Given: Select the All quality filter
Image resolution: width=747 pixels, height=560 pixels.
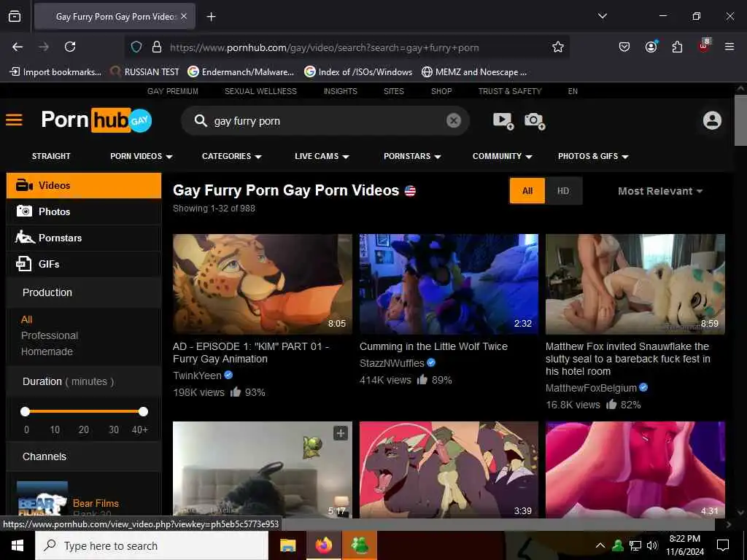Looking at the screenshot, I should 527,191.
